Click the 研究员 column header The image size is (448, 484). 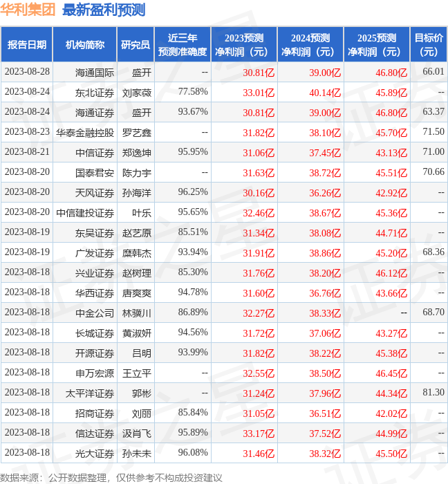(x=136, y=45)
